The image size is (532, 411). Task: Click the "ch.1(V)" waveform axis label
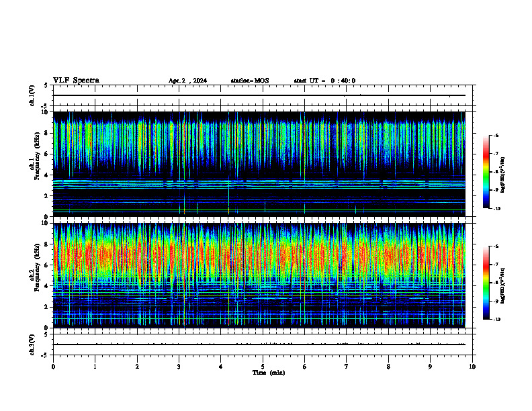click(x=32, y=95)
